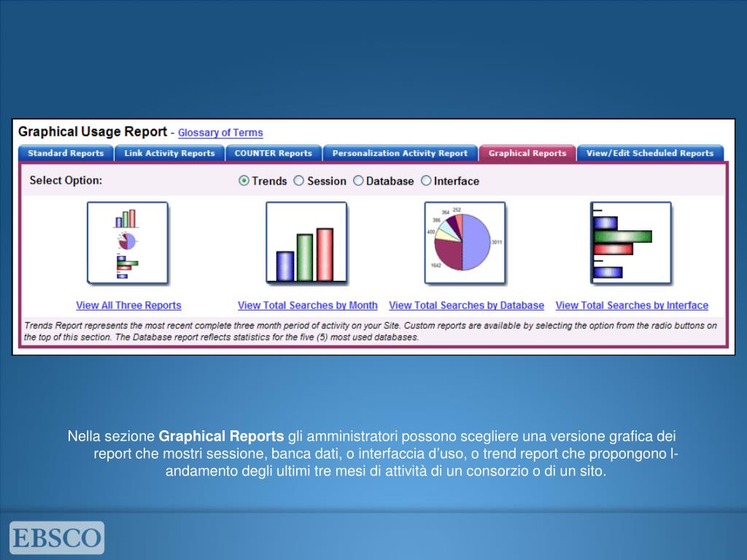Open the Link Activity Reports tab
Viewport: 747px width, 560px height.
(169, 153)
